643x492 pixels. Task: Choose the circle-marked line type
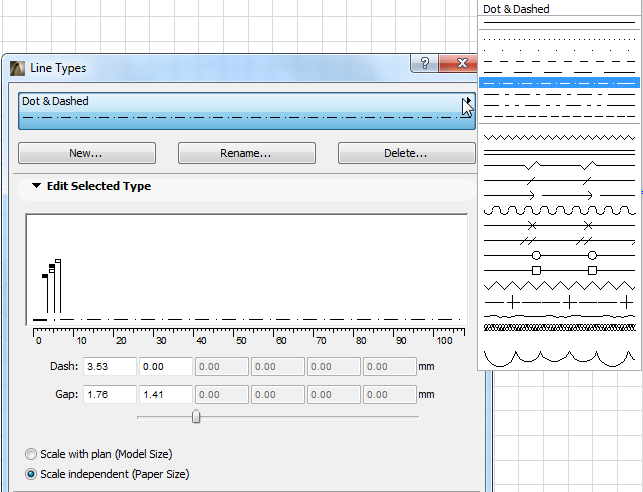559,255
